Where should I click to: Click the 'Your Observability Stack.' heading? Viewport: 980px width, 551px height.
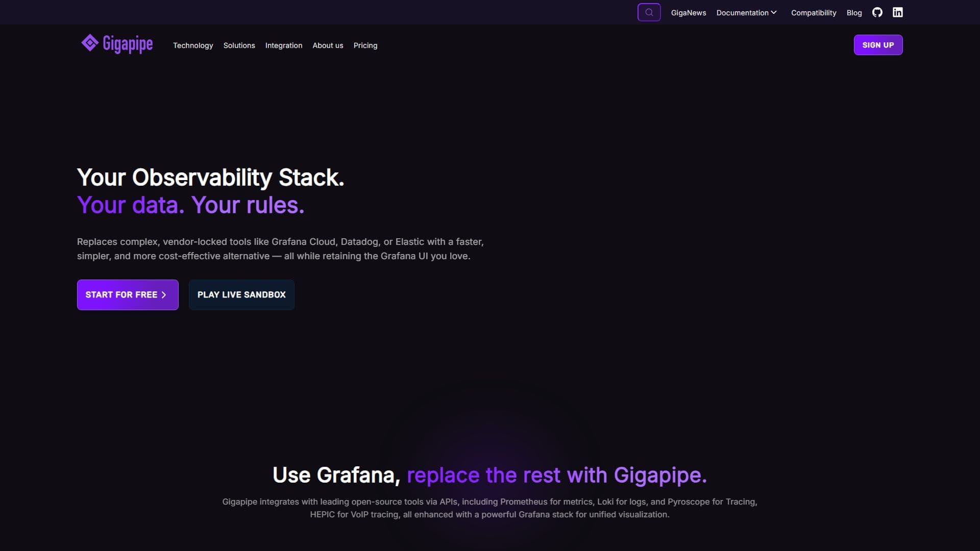[210, 178]
